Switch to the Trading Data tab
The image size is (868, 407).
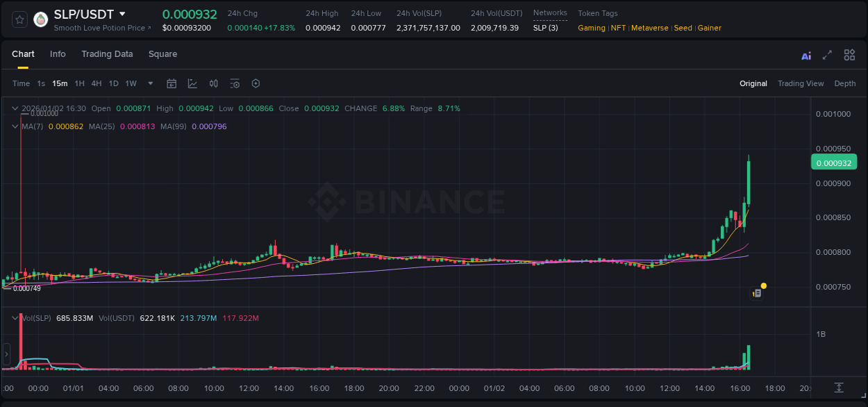tap(107, 54)
